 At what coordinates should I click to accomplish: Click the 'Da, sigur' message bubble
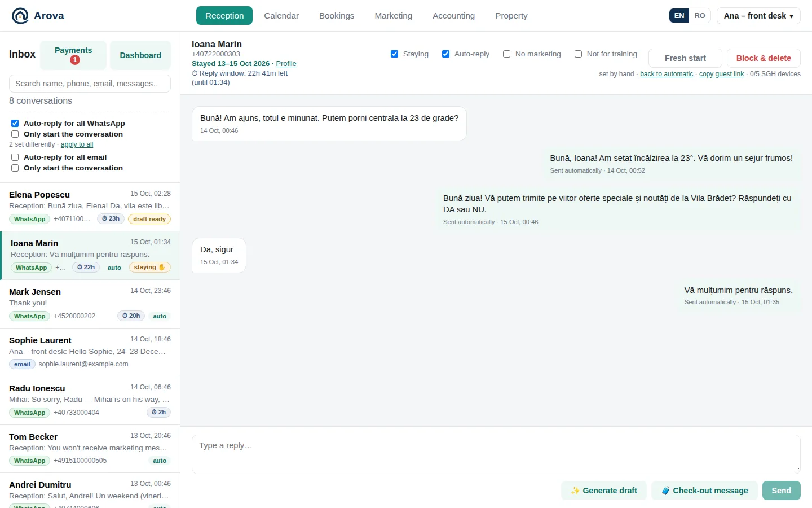tap(219, 255)
